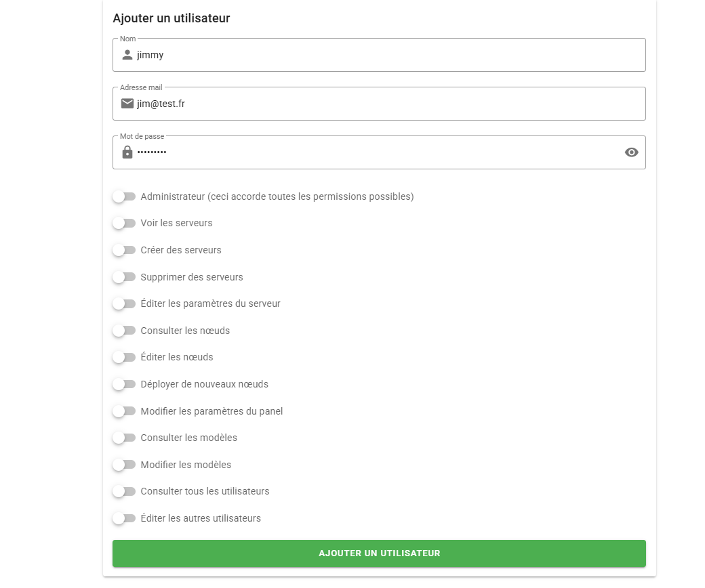Toggle Supprimer des serveurs on

tap(124, 277)
